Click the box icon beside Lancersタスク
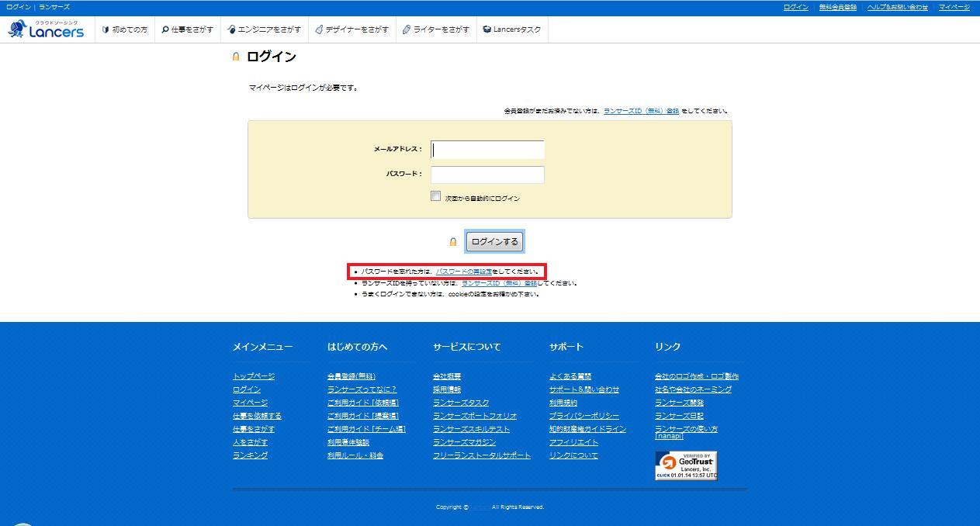The image size is (980, 526). point(487,29)
